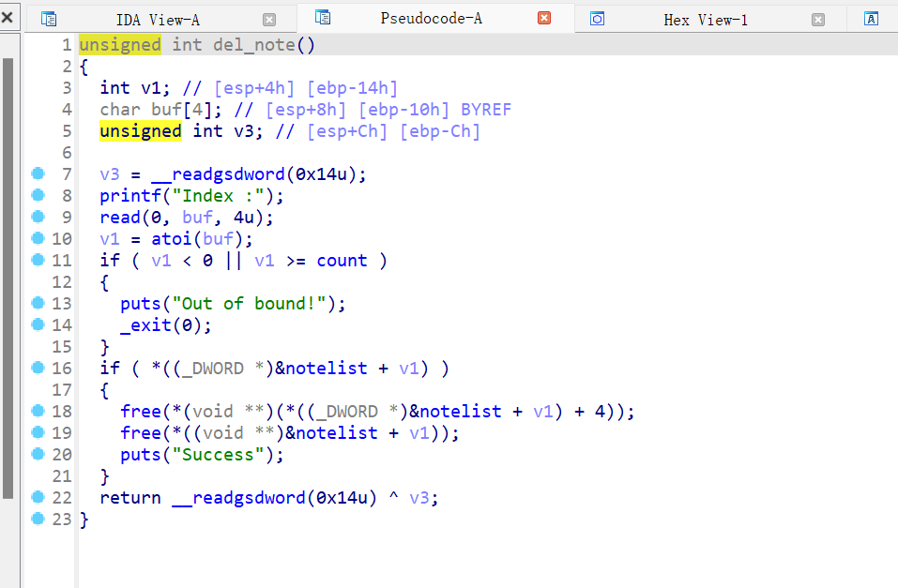The width and height of the screenshot is (898, 588).
Task: Close the Hex View-1 tab
Action: 818,20
